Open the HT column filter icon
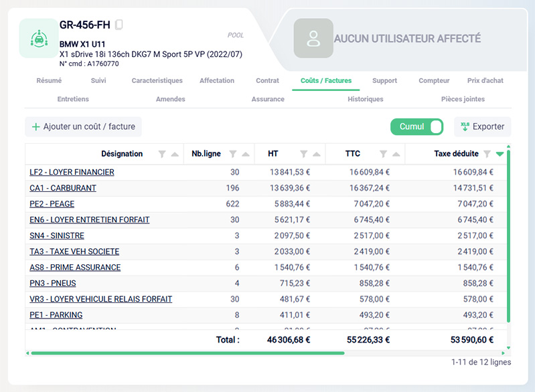Viewport: 535px width, 392px height. point(304,154)
